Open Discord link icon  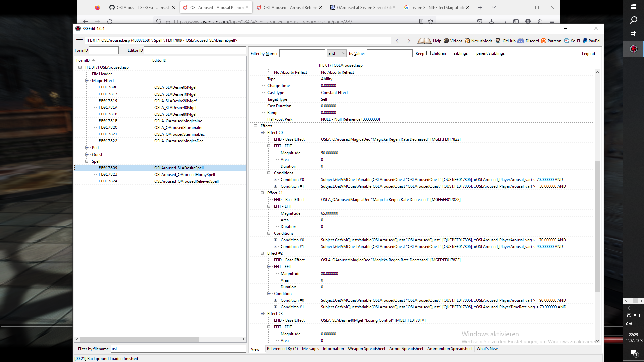pyautogui.click(x=521, y=41)
